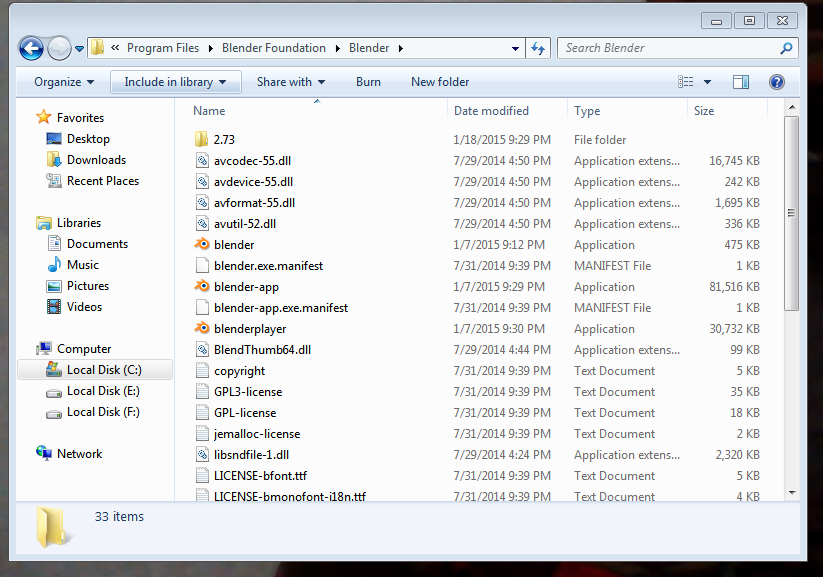Select GPL3-license document icon

click(x=202, y=391)
